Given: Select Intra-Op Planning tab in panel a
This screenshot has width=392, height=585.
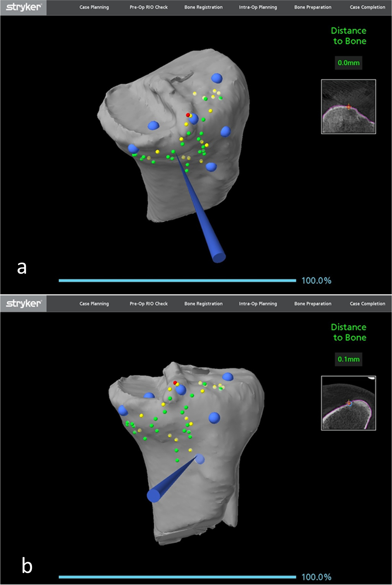Looking at the screenshot, I should [x=258, y=7].
